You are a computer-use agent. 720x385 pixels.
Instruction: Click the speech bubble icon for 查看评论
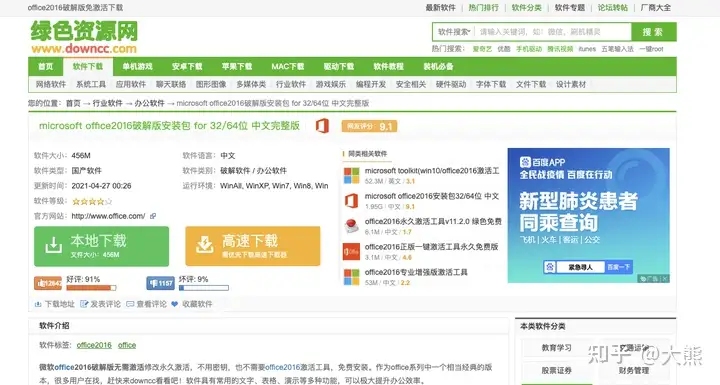(x=130, y=304)
